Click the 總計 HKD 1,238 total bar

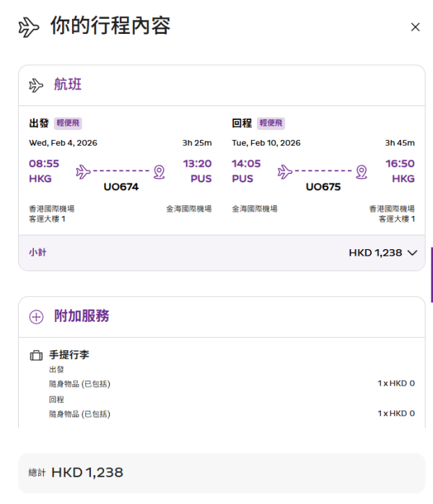pyautogui.click(x=222, y=473)
